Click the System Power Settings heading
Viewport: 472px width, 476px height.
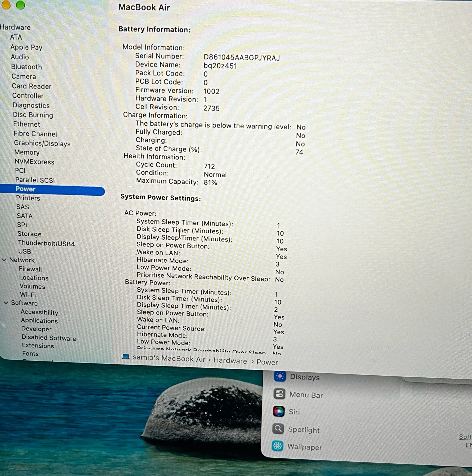[x=160, y=198]
